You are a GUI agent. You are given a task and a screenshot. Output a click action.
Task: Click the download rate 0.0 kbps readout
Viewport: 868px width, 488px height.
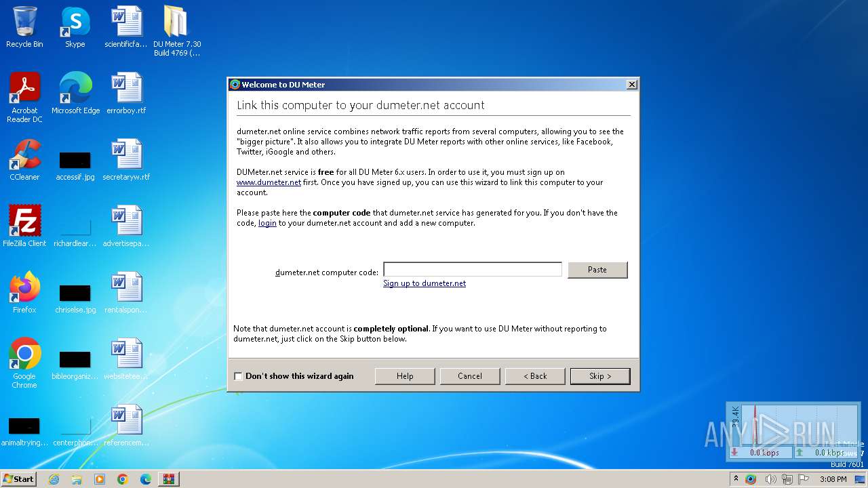coord(761,452)
